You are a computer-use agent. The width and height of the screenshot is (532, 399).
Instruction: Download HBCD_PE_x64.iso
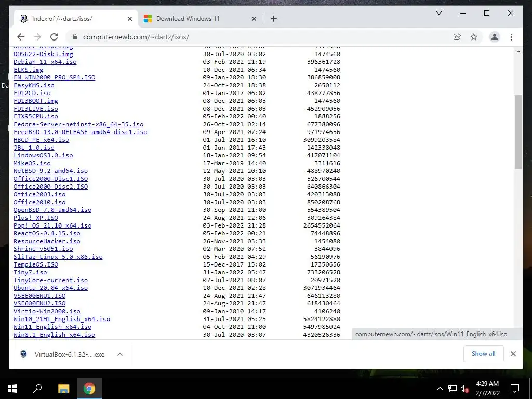click(41, 140)
